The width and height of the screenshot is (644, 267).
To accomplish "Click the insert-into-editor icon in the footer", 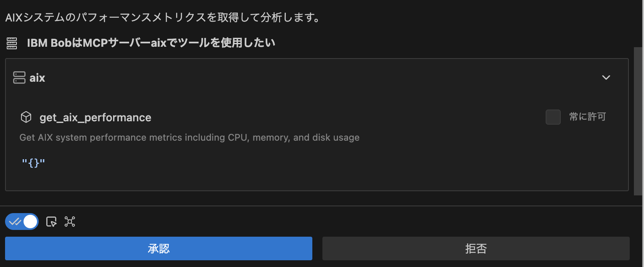I will (x=50, y=222).
